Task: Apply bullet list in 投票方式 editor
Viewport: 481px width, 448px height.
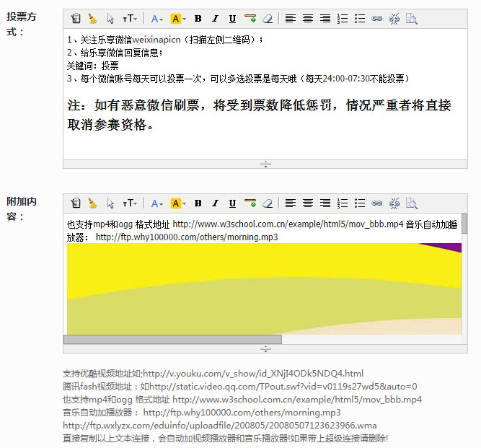Action: click(x=360, y=19)
